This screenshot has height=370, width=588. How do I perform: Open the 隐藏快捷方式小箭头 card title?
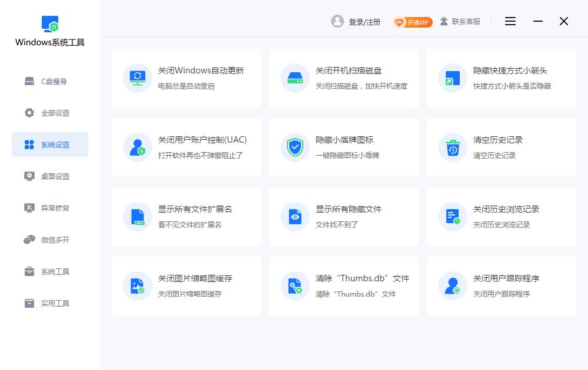click(x=510, y=70)
